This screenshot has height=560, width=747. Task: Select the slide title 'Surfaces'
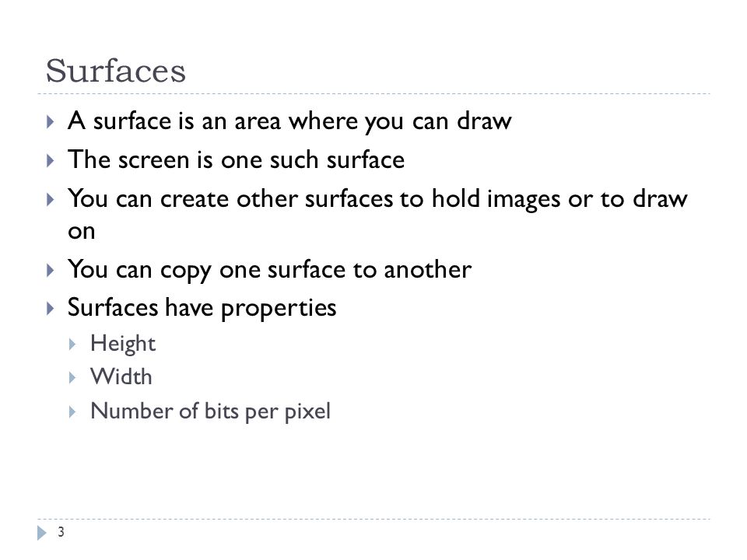click(116, 71)
